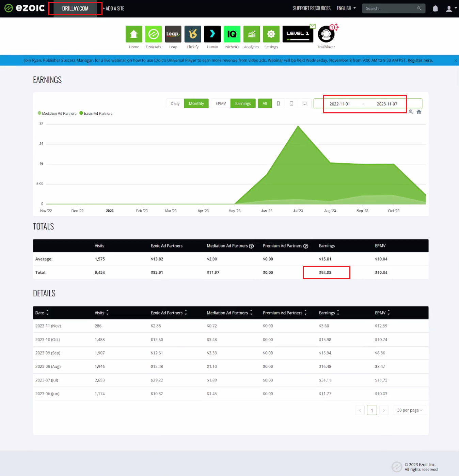459x476 pixels.
Task: Click the start date 2022-11-01 field
Action: tap(339, 104)
